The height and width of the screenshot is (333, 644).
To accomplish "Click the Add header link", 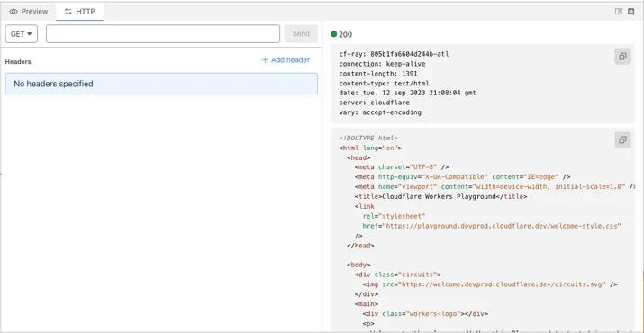I will tap(286, 60).
